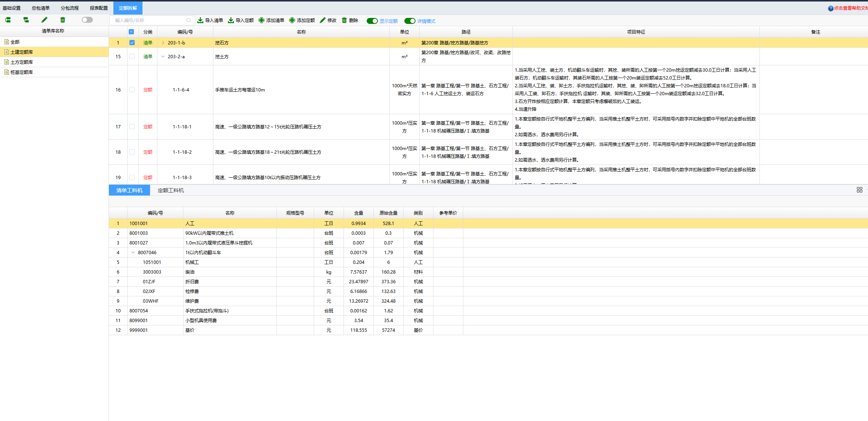
Task: Click the green pencil edit icon in left panel
Action: (44, 20)
